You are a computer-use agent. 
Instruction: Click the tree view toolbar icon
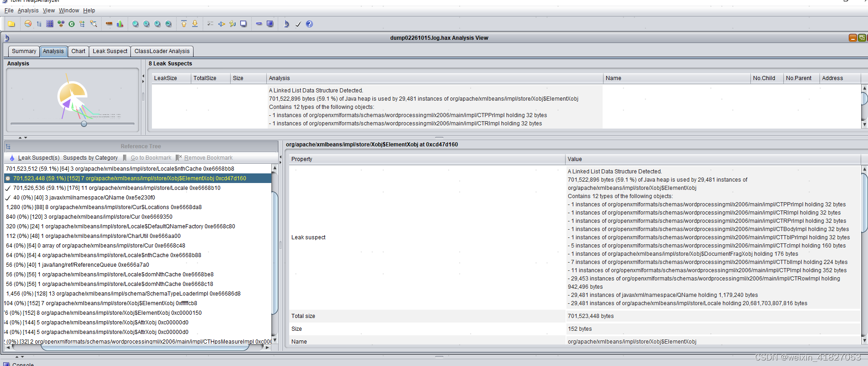pos(39,24)
